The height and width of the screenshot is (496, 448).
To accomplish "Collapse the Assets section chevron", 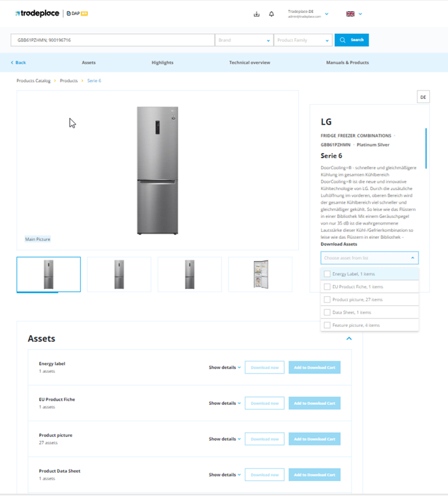I will [x=349, y=338].
